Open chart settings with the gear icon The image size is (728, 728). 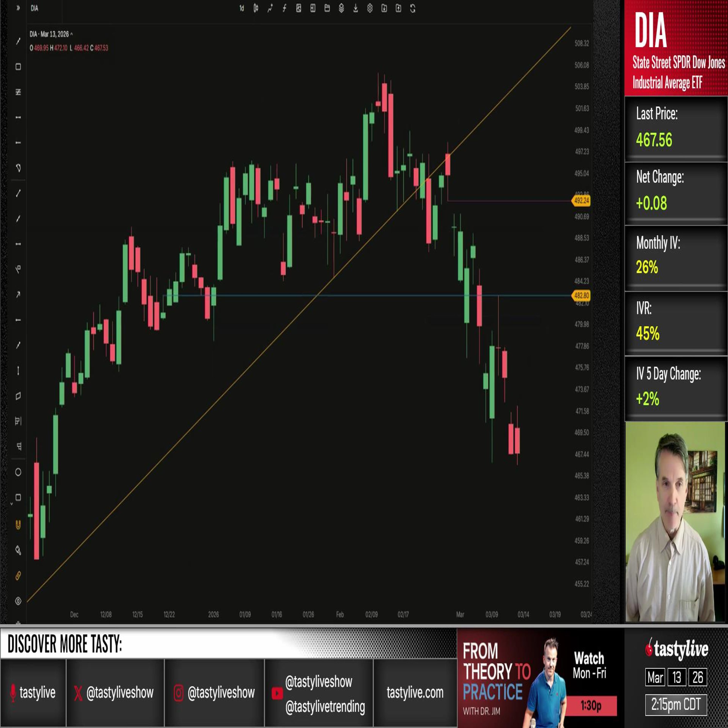pos(370,8)
